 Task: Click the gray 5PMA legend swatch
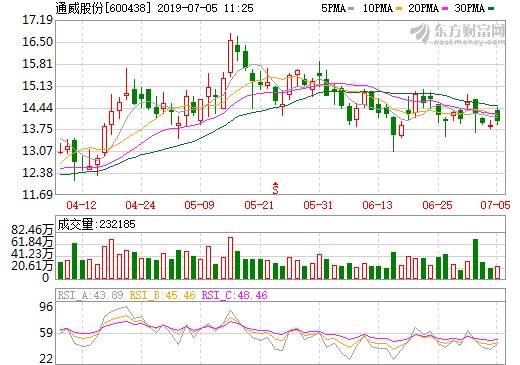351,9
